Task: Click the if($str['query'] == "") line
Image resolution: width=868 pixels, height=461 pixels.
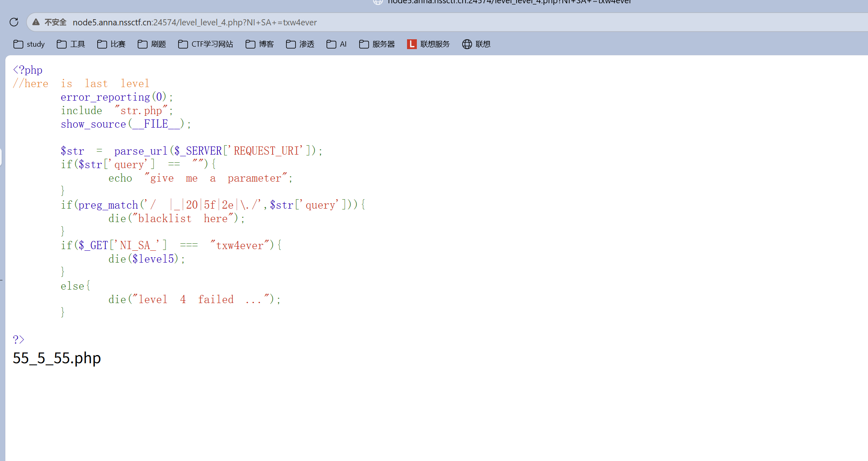Action: pyautogui.click(x=138, y=164)
